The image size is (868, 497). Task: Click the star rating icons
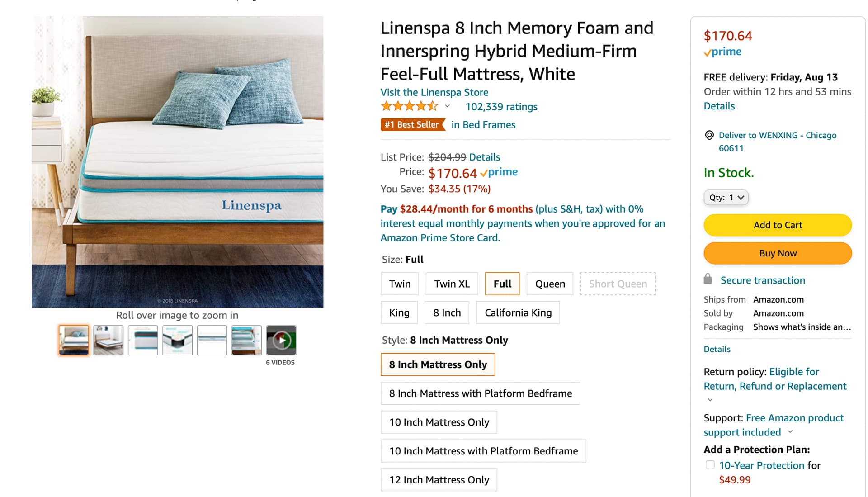409,107
